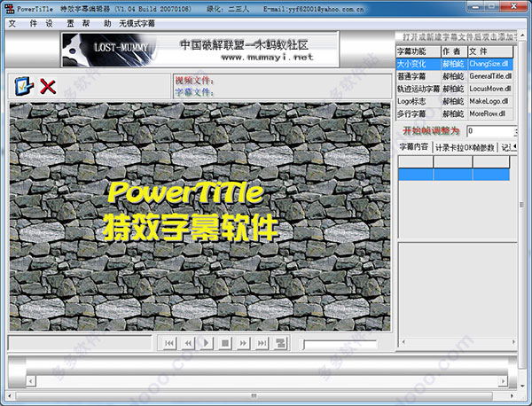Screen dimensions: 532x406
Task: Open the 文件 menu
Action: tap(22, 23)
